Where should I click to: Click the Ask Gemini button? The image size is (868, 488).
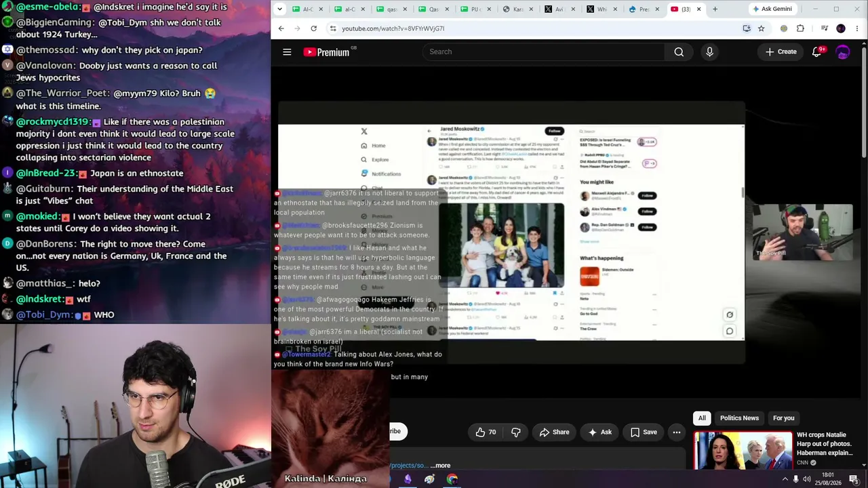coord(772,9)
